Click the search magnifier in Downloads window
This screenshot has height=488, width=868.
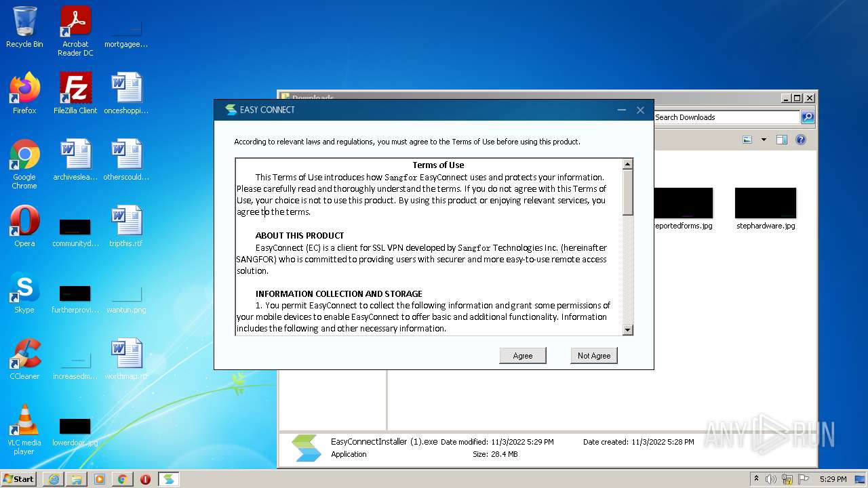coord(807,117)
